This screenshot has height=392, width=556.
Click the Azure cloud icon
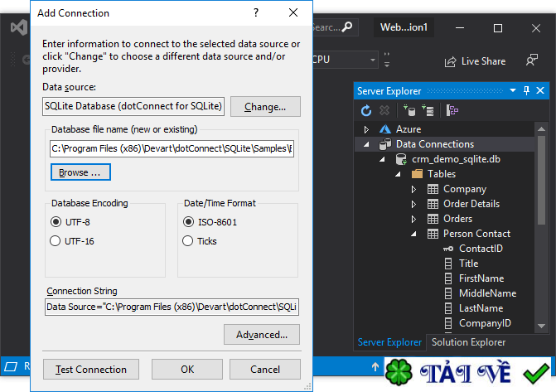tap(385, 129)
